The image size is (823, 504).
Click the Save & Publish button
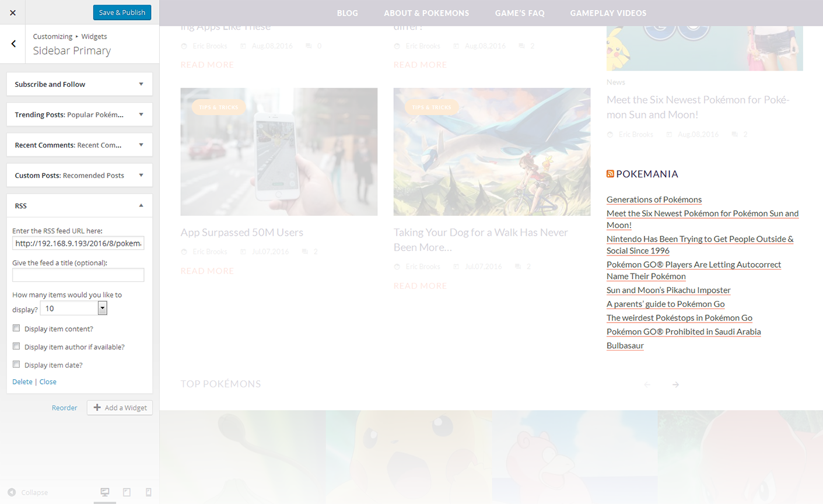tap(122, 12)
